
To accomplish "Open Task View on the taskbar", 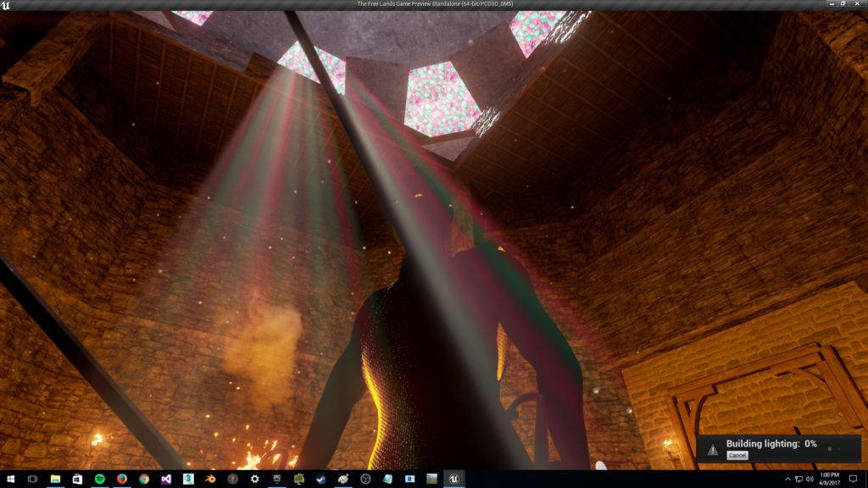I will coord(33,480).
